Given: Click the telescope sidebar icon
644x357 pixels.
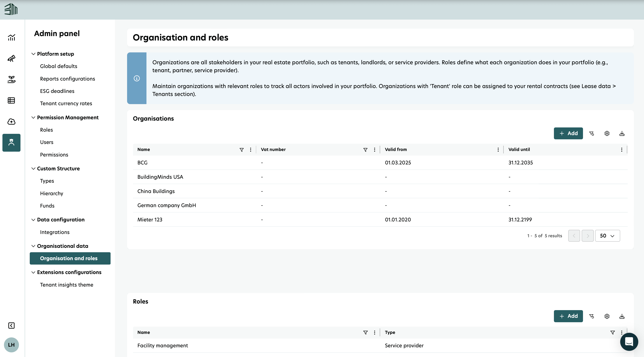Looking at the screenshot, I should [x=11, y=59].
